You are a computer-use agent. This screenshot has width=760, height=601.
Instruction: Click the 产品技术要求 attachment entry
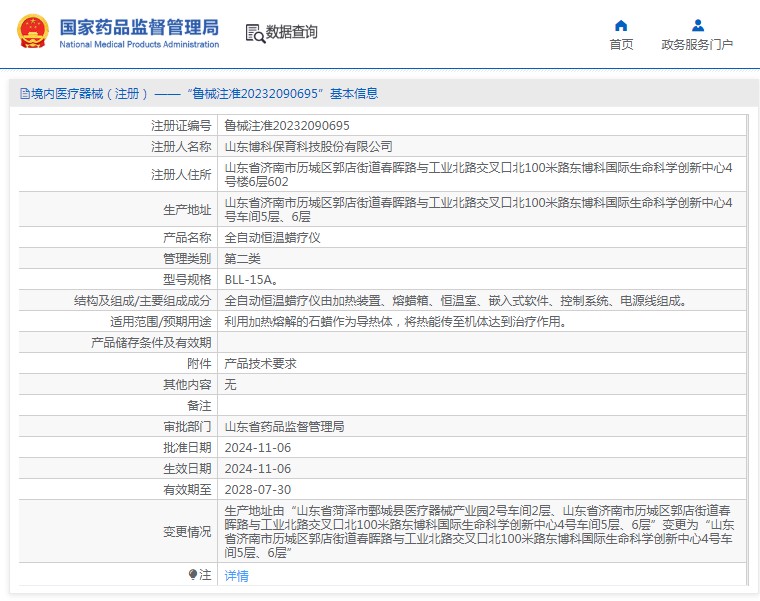tap(260, 364)
